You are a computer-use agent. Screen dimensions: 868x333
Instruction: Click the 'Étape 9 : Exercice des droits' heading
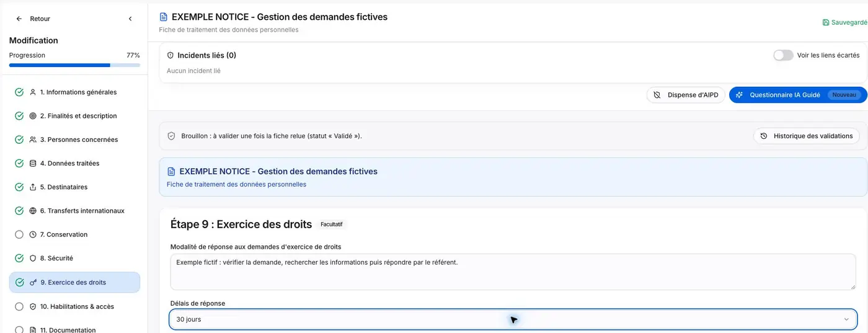pyautogui.click(x=241, y=224)
